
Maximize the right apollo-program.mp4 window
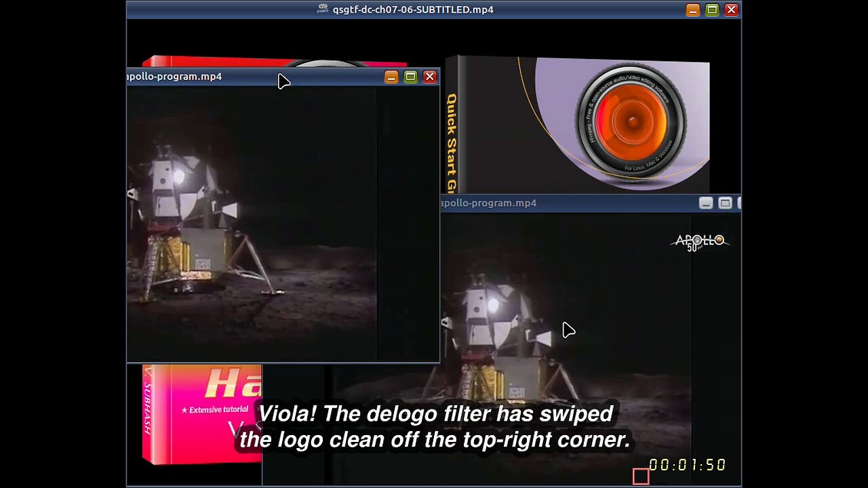pyautogui.click(x=725, y=203)
